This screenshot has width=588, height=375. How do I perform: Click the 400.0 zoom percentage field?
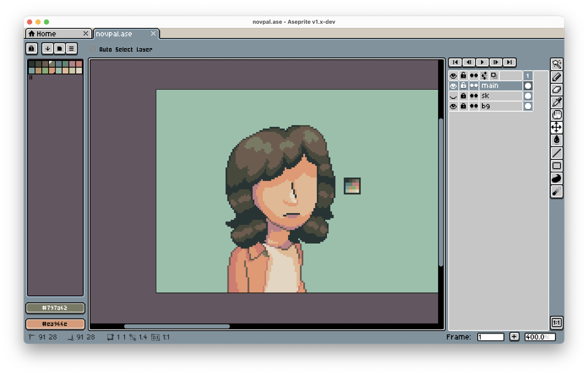[540, 337]
